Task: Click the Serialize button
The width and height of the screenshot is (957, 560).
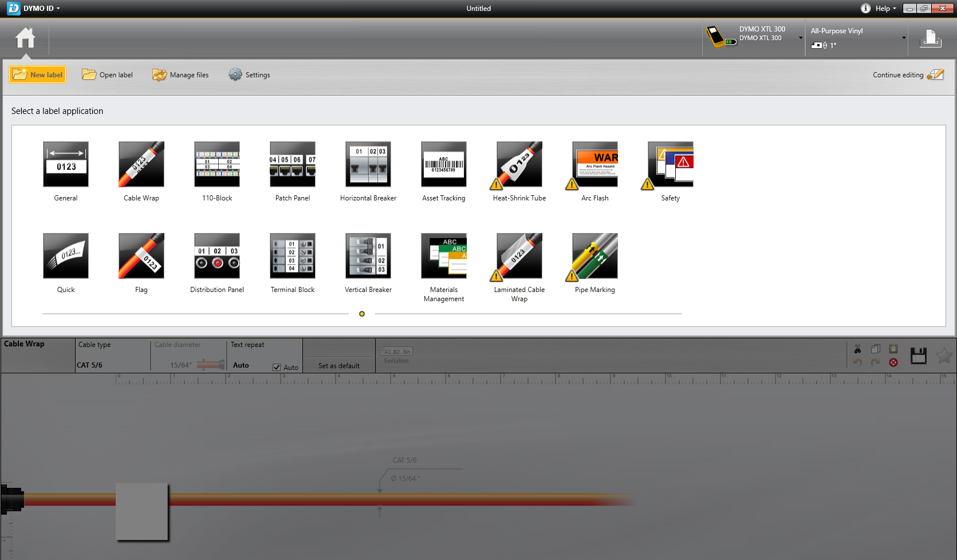Action: coord(396,356)
